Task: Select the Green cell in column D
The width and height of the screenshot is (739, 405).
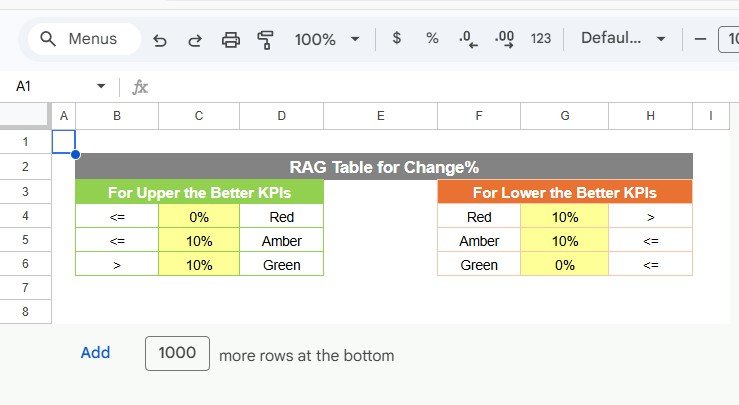Action: [x=281, y=265]
